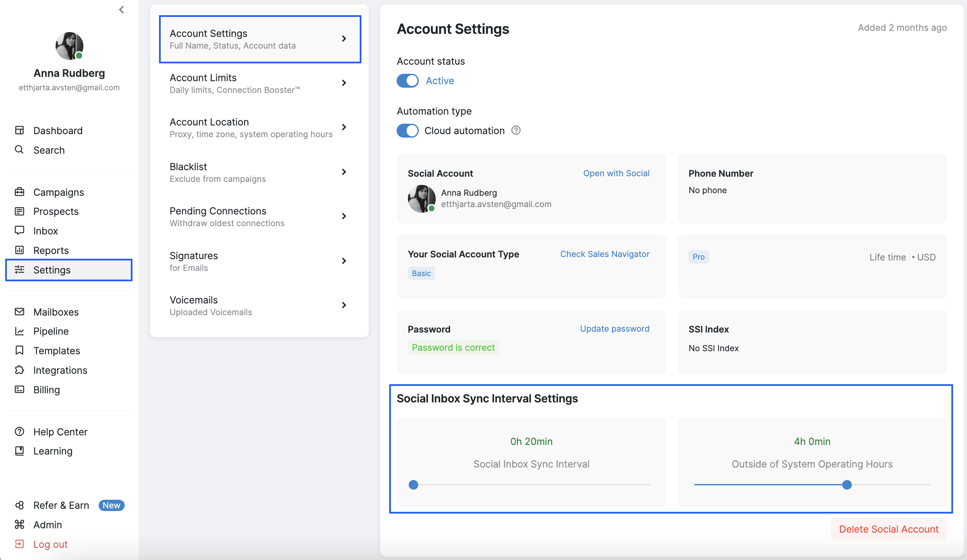Click the Update password link

[x=614, y=329]
